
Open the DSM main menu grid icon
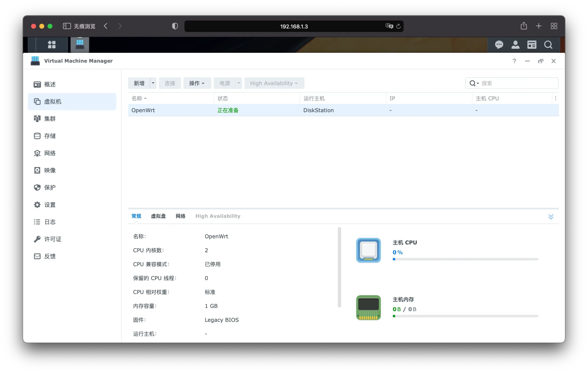tap(51, 45)
